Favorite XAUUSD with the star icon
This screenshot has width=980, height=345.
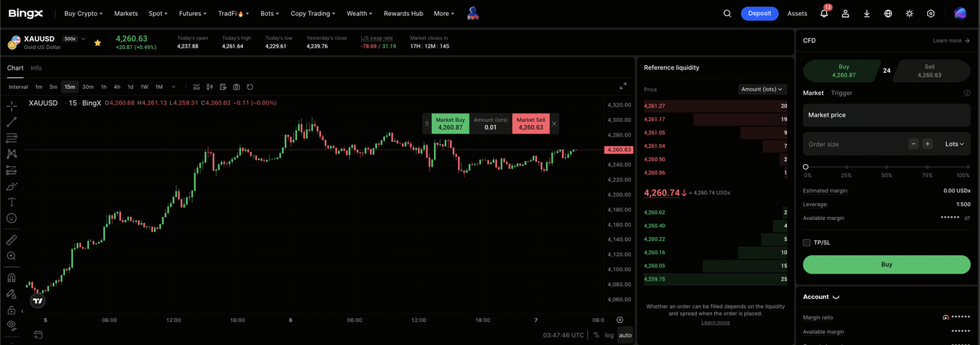click(x=97, y=42)
